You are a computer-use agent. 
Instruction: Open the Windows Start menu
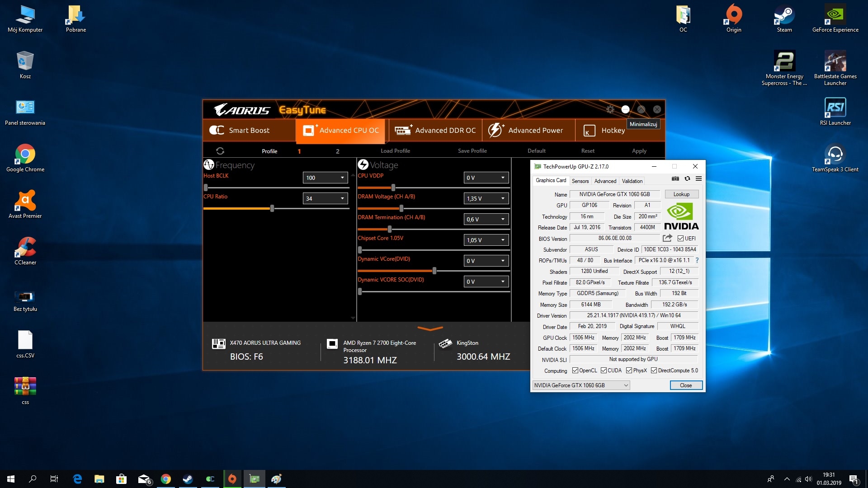11,479
